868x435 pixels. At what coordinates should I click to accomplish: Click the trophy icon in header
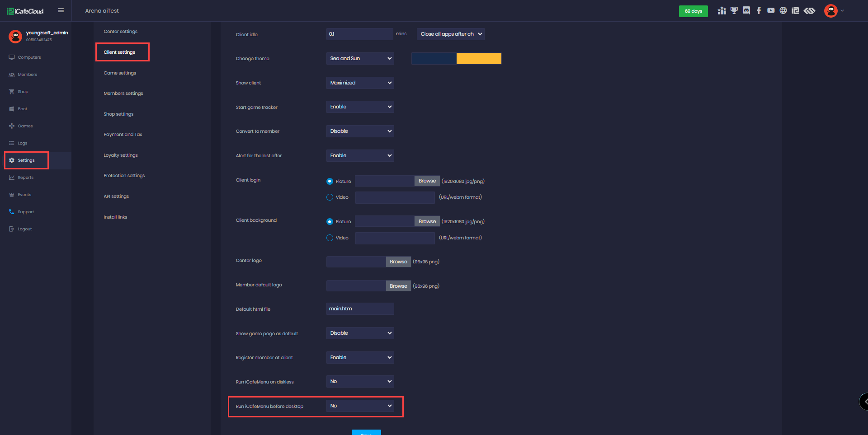coord(734,11)
